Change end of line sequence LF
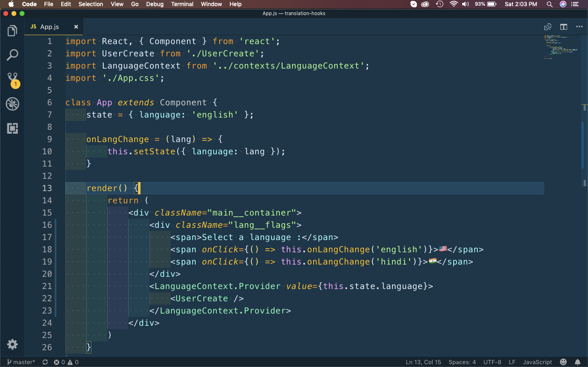Viewport: 588px width, 367px height. tap(512, 362)
